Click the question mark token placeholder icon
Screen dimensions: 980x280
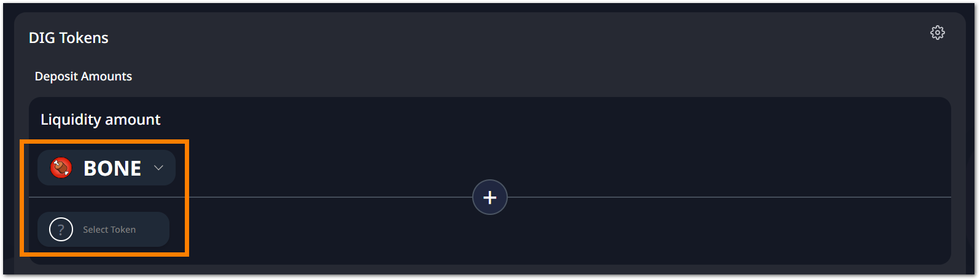61,230
